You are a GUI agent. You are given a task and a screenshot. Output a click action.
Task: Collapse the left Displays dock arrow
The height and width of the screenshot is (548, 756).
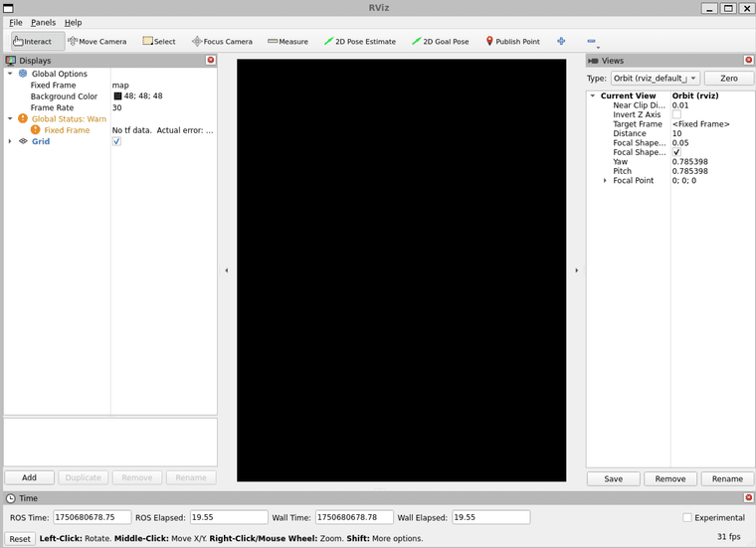coord(227,271)
